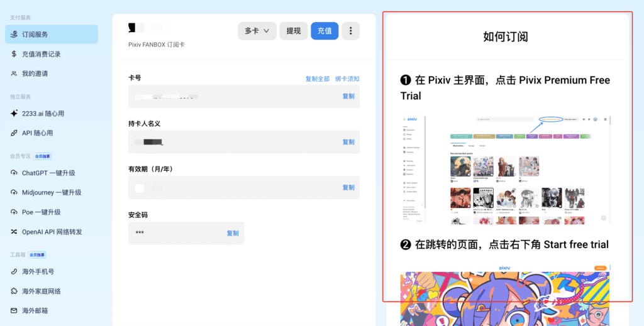Click the Pixiv main page tutorial screenshot
644x326 pixels.
tap(506, 170)
